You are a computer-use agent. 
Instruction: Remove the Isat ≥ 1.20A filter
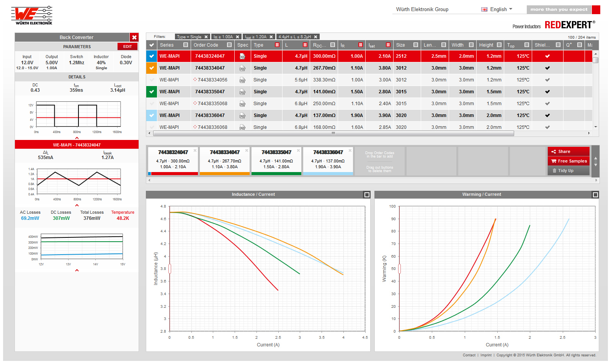click(x=271, y=37)
